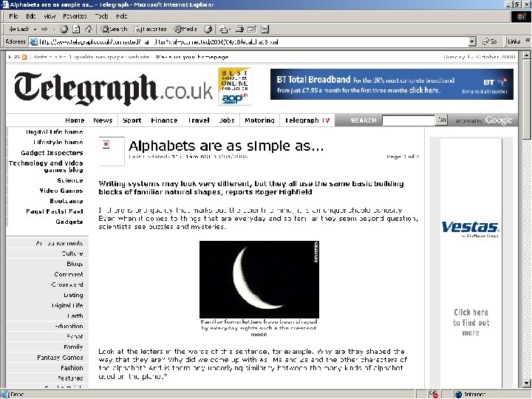
Task: Open the Media toolbar button
Action: (x=185, y=29)
